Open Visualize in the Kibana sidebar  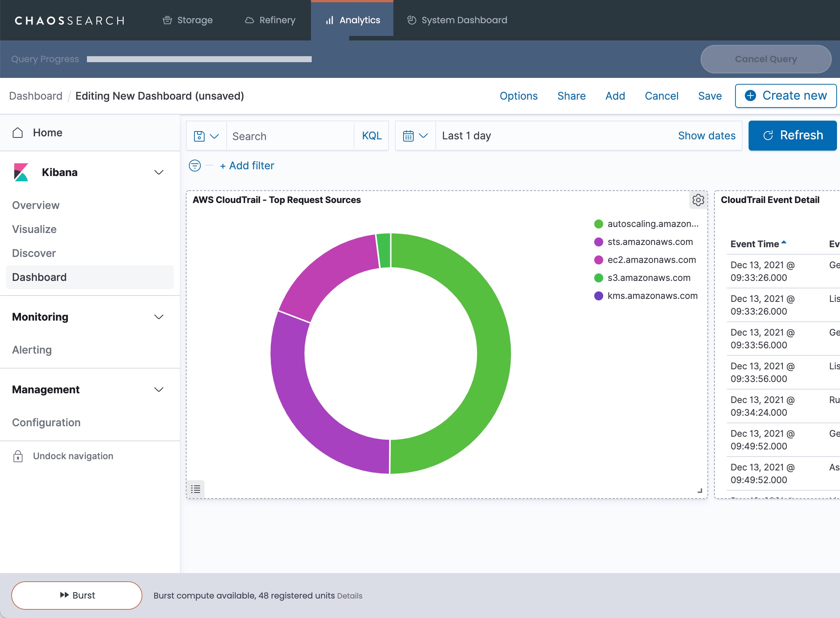point(34,229)
